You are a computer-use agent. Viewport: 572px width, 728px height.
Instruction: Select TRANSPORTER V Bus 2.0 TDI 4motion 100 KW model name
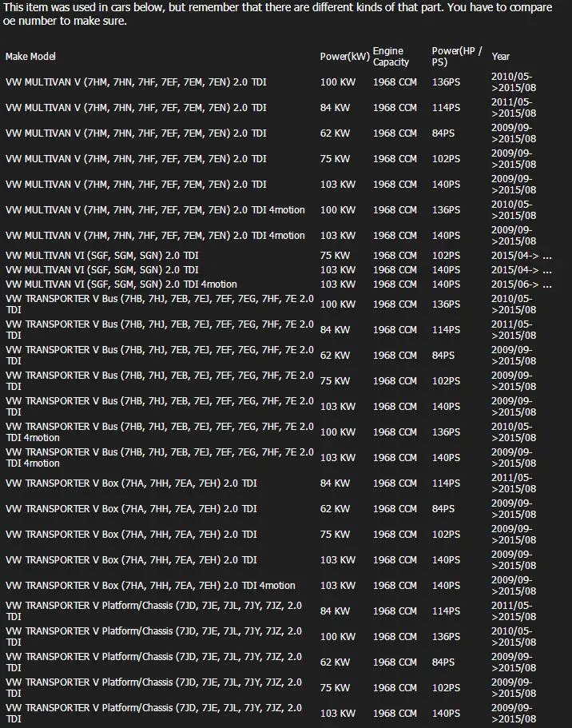pyautogui.click(x=160, y=432)
